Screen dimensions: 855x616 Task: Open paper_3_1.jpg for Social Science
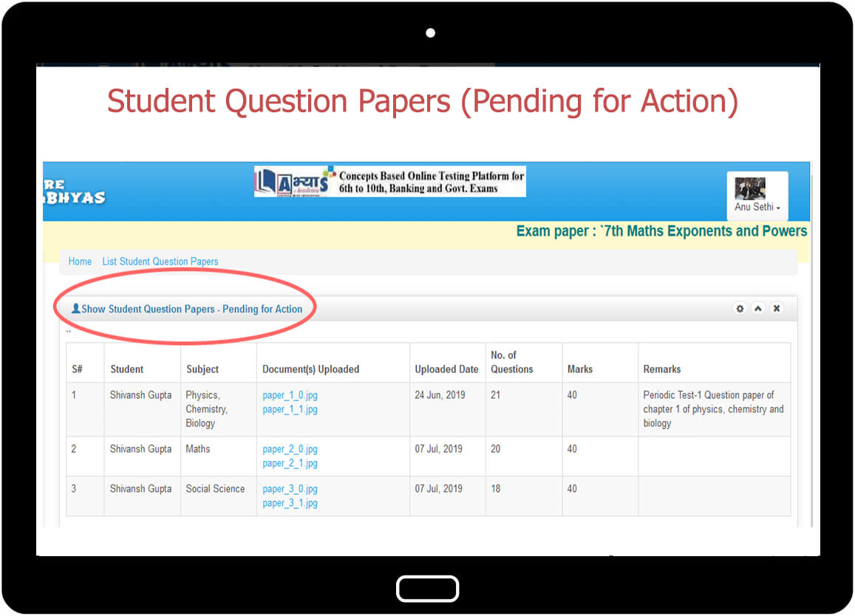tap(290, 504)
